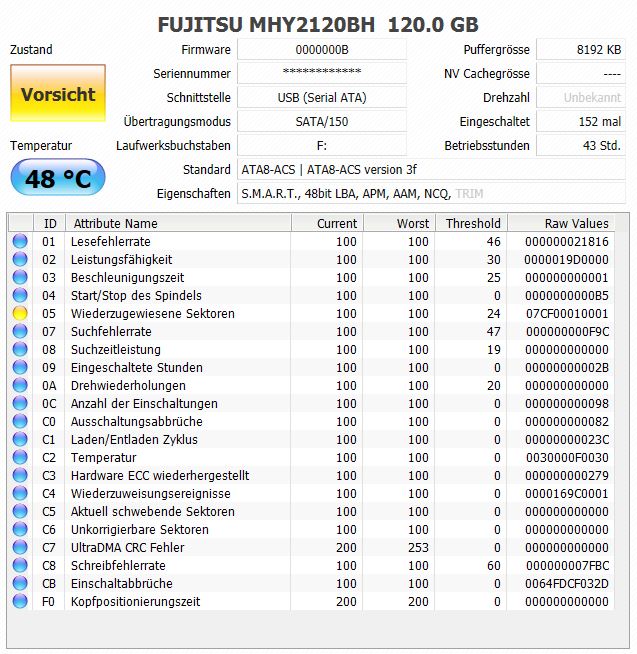Screen dimensions: 637x654
Task: Click blue status icon for Laden/Entladen Zyklus
Action: coord(20,439)
